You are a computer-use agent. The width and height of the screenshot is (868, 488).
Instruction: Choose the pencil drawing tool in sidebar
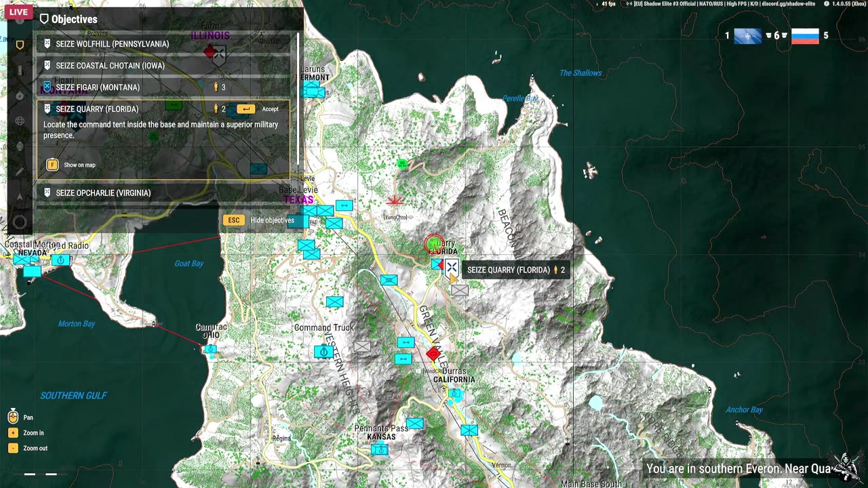20,171
